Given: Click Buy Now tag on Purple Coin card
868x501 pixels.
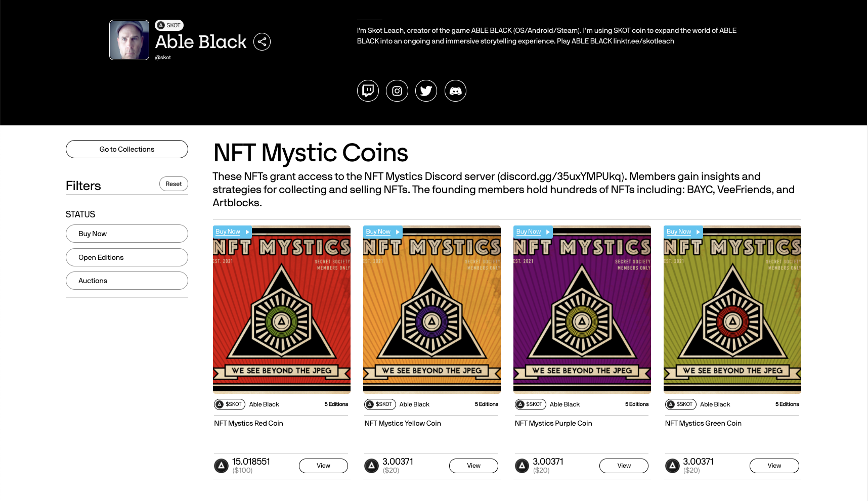Looking at the screenshot, I should tap(533, 232).
